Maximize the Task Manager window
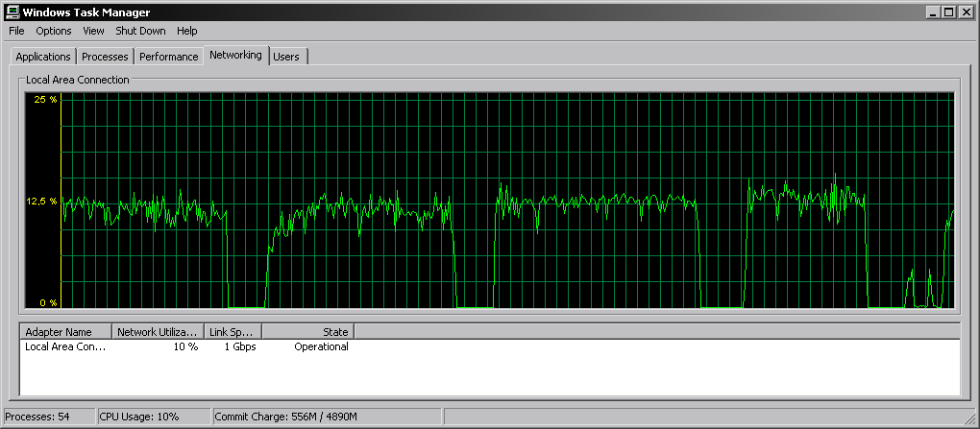This screenshot has height=429, width=980. pyautogui.click(x=948, y=12)
